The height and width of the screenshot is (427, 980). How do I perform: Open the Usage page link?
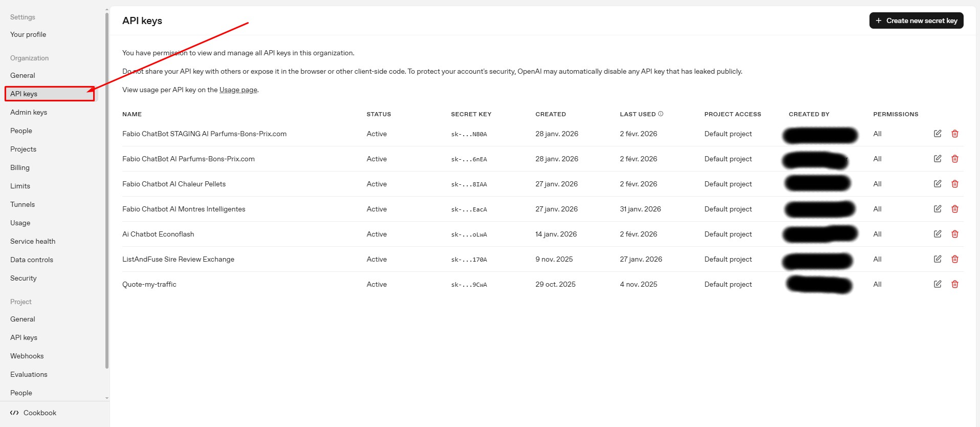point(238,90)
